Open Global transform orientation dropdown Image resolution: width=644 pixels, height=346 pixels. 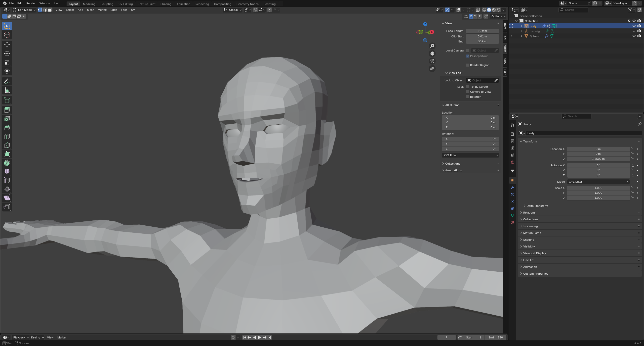[x=233, y=10]
